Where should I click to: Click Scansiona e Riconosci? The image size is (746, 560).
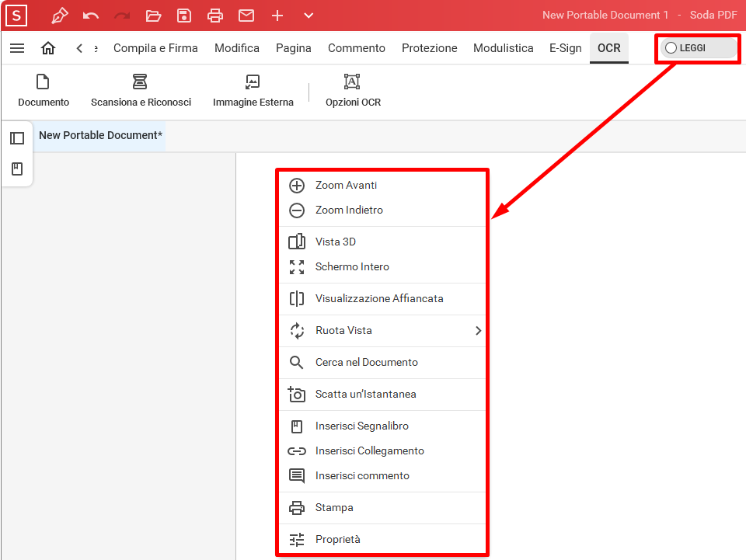pos(141,91)
